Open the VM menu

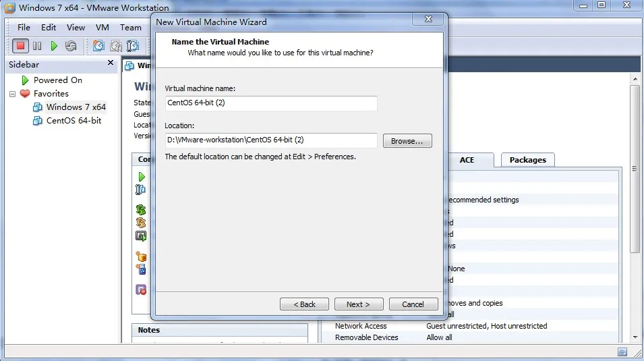(103, 28)
